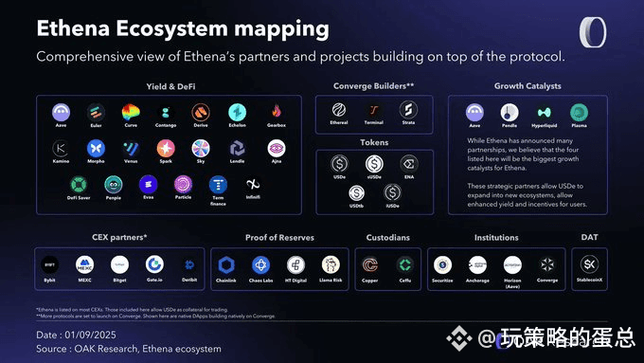
Task: Select the ENA token icon
Action: tap(409, 164)
